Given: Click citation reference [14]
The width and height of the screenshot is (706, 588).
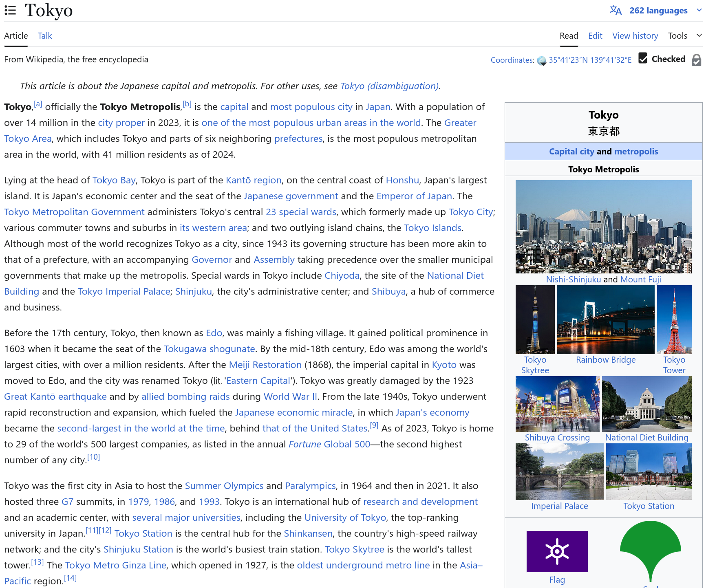Looking at the screenshot, I should tap(70, 578).
